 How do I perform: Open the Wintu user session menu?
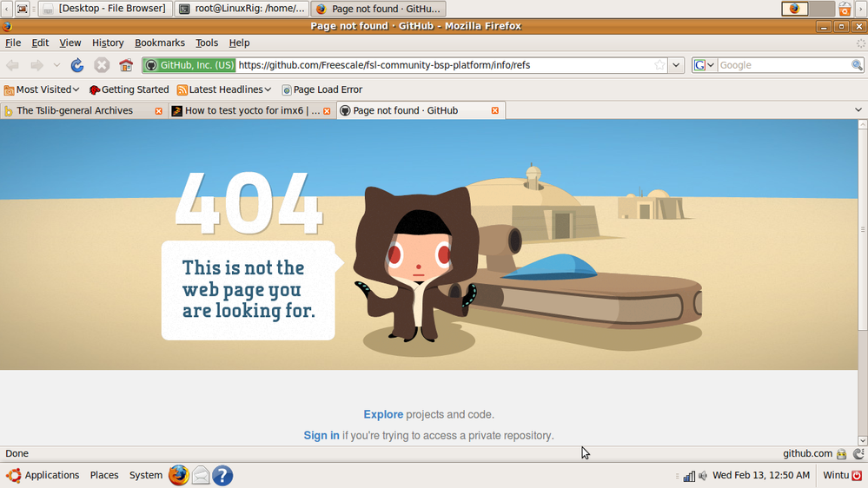[x=842, y=475]
